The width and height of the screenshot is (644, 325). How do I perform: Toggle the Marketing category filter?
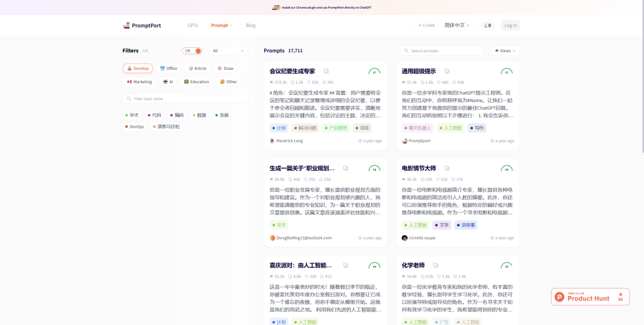pos(139,81)
